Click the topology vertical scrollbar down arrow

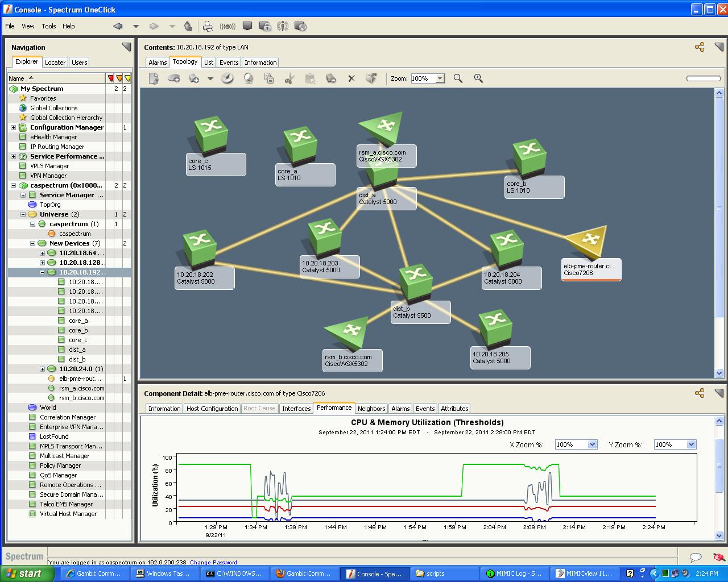(719, 373)
